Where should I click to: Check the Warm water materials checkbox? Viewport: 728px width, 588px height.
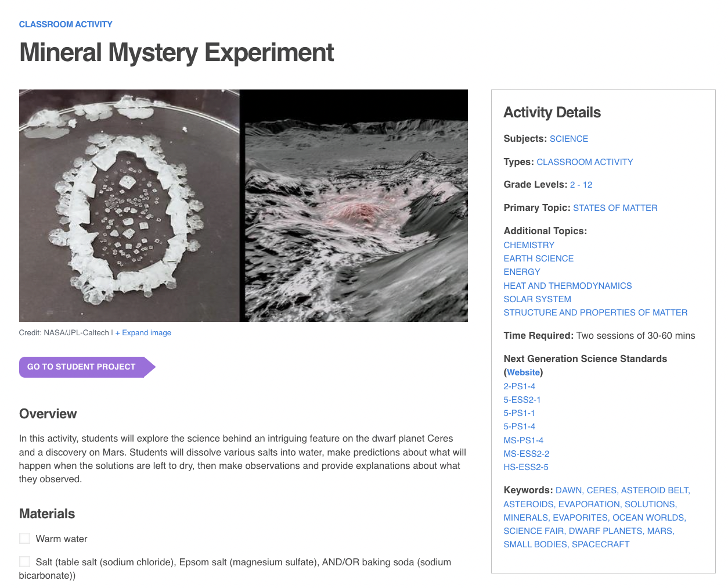click(x=24, y=538)
